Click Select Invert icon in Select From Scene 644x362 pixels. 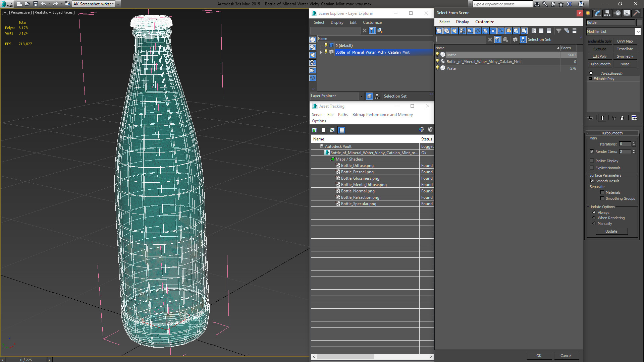tap(549, 31)
